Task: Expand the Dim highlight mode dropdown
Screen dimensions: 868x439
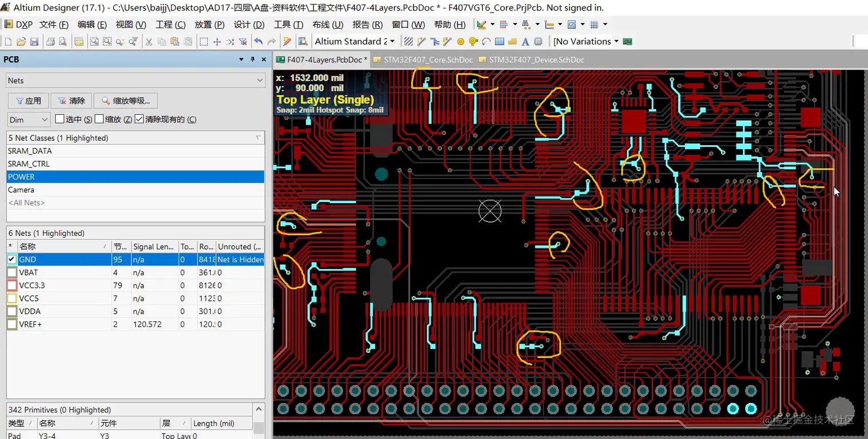Action: click(45, 120)
